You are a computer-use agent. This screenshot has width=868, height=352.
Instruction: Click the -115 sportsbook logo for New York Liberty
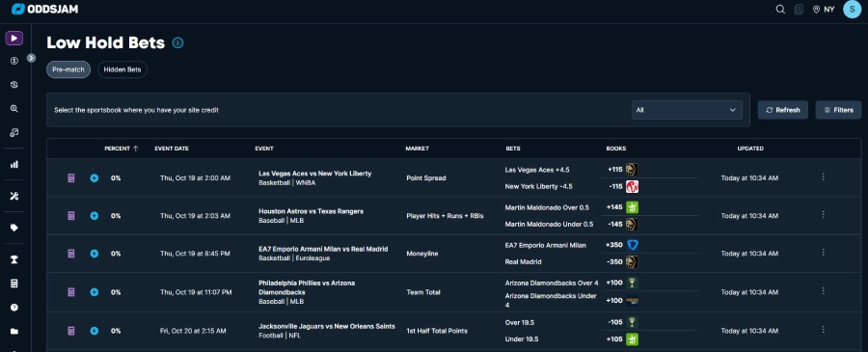[632, 186]
